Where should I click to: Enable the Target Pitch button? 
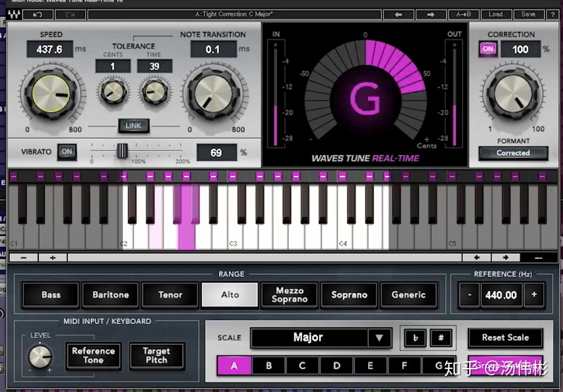pos(157,356)
